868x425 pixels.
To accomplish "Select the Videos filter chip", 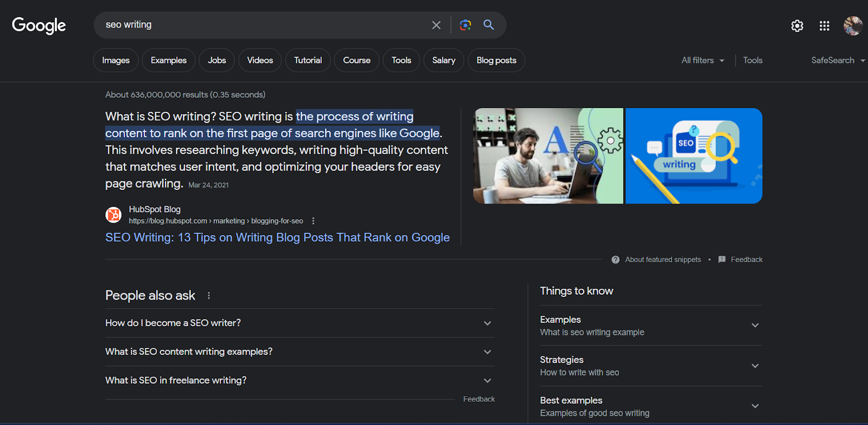I will (x=260, y=60).
